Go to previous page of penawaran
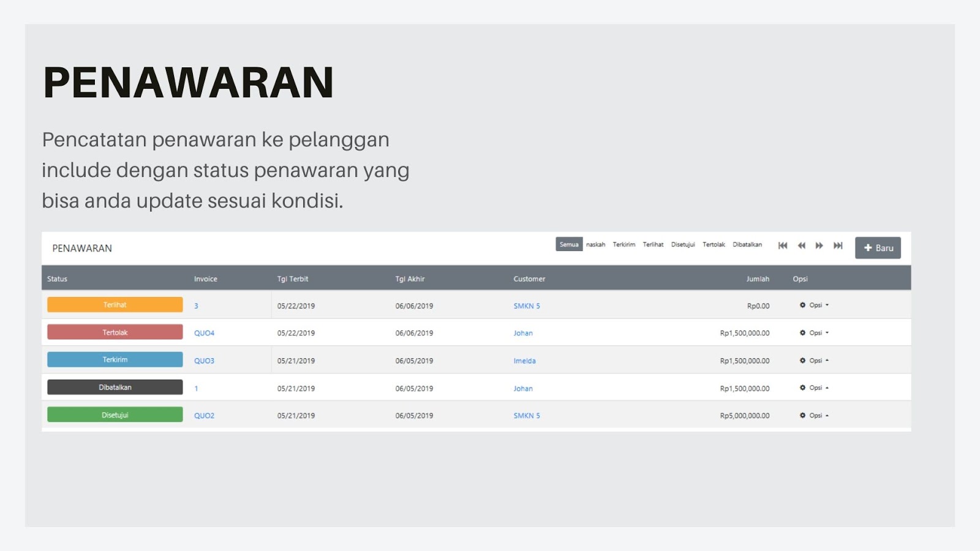 pyautogui.click(x=801, y=246)
